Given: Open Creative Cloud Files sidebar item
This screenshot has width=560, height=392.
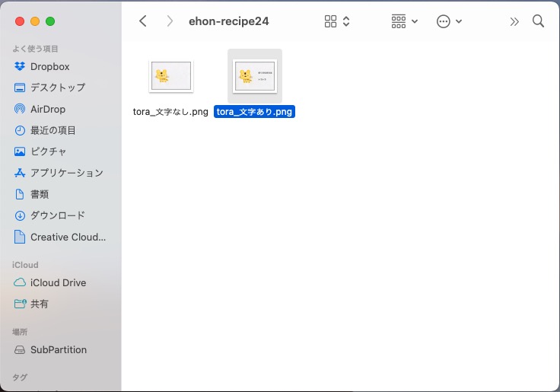Looking at the screenshot, I should click(68, 237).
